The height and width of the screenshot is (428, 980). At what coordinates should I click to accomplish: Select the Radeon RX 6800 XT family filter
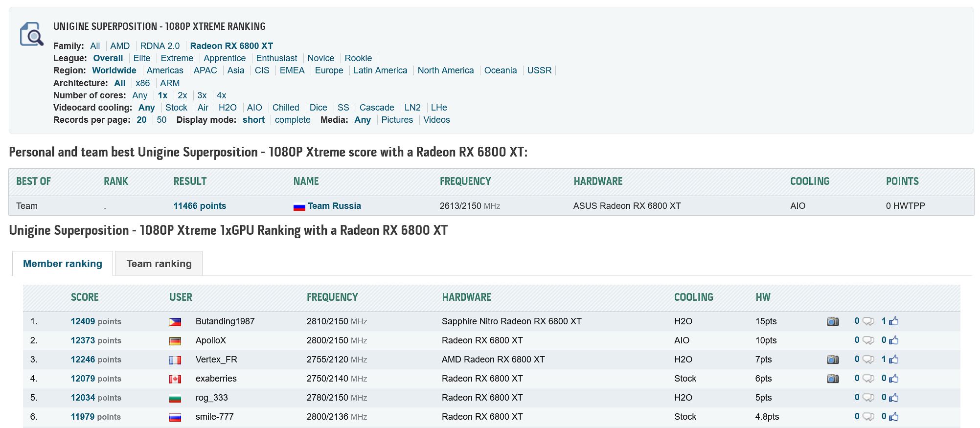[231, 46]
